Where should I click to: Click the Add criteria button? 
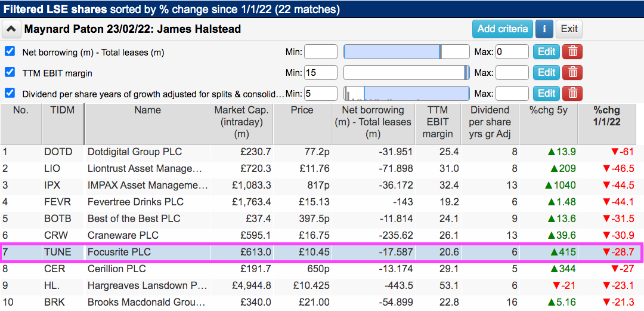502,29
